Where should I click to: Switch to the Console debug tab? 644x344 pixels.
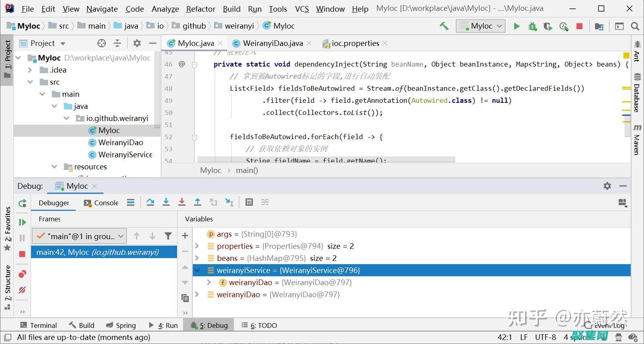point(101,203)
